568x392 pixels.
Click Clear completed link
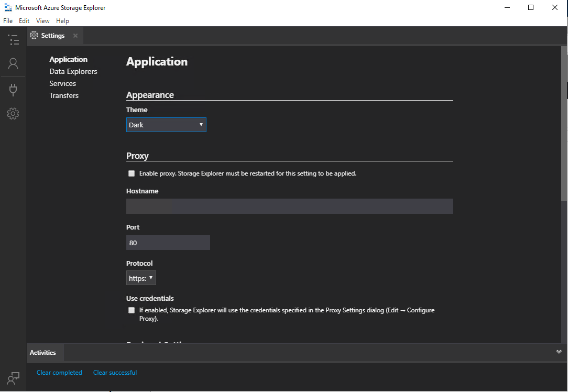click(59, 373)
